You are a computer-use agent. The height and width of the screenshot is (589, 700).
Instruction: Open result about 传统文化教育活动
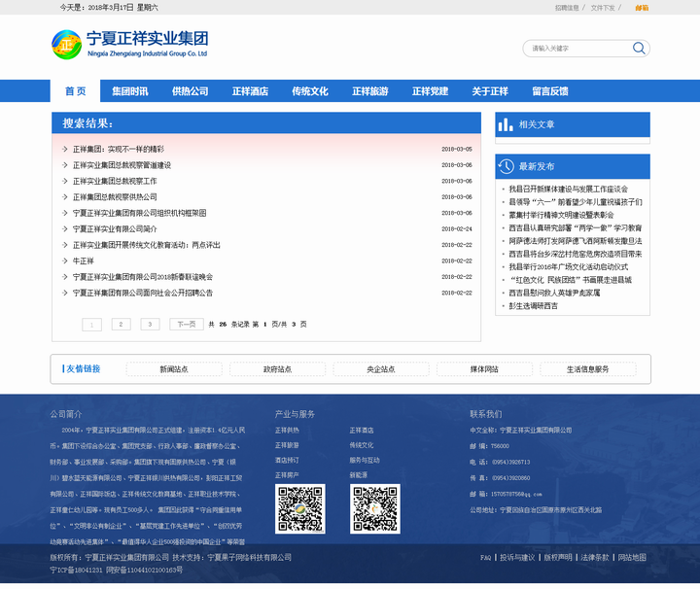tap(147, 245)
